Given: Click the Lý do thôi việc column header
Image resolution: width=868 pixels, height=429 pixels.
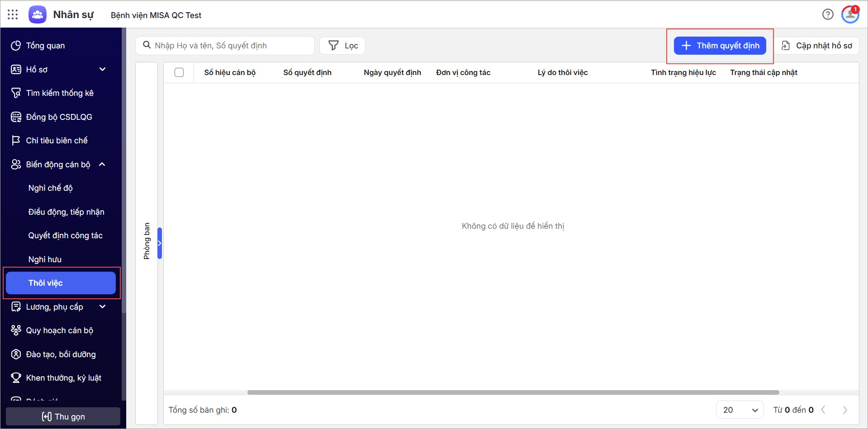Looking at the screenshot, I should [x=563, y=72].
